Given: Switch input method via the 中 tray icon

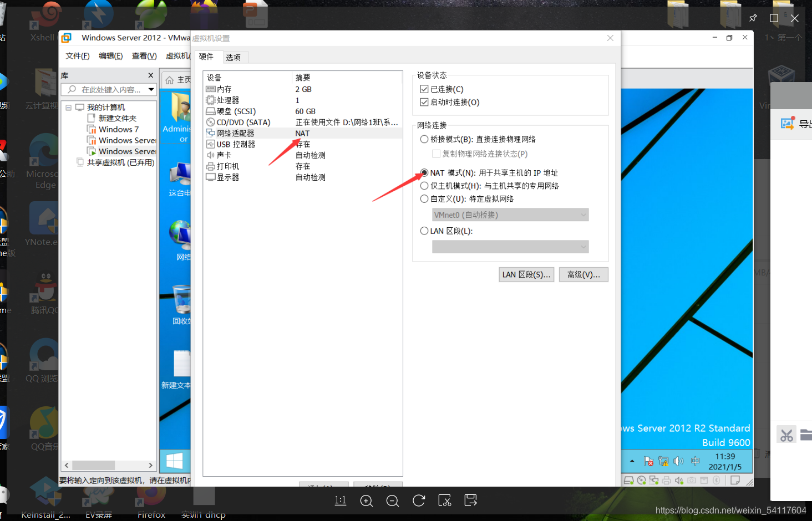Looking at the screenshot, I should (695, 461).
